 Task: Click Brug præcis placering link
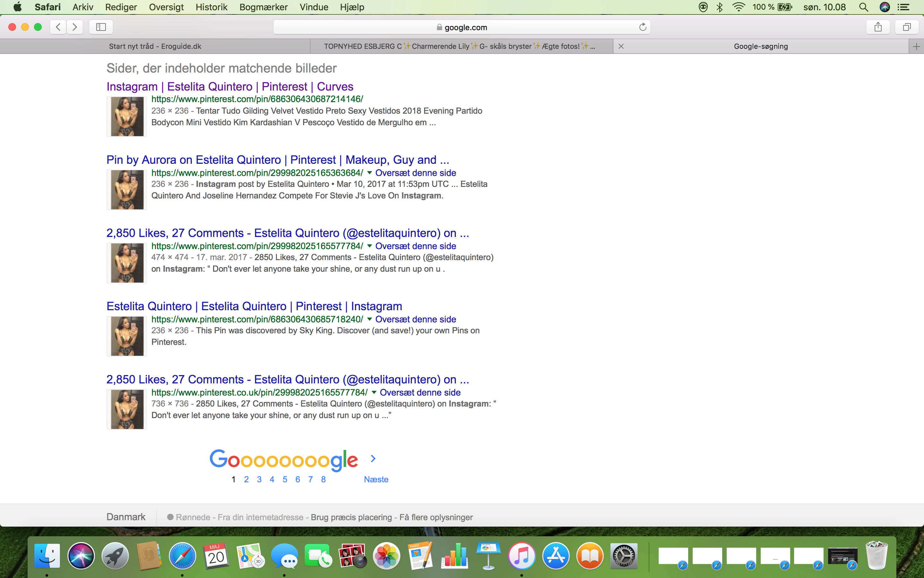tap(351, 517)
